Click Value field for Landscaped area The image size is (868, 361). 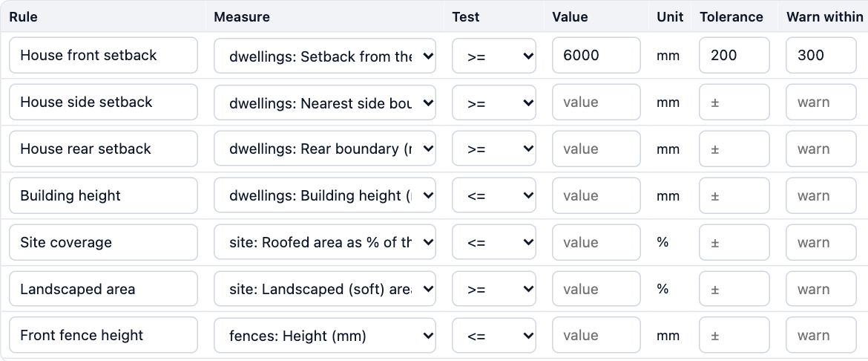[596, 289]
